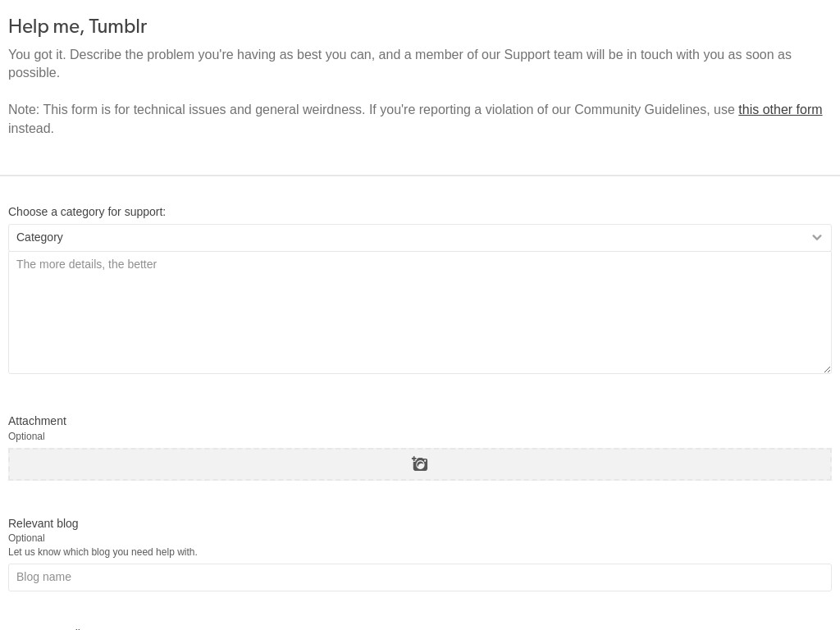Click the horizontal divider below the note
This screenshot has width=840, height=630.
pyautogui.click(x=419, y=176)
